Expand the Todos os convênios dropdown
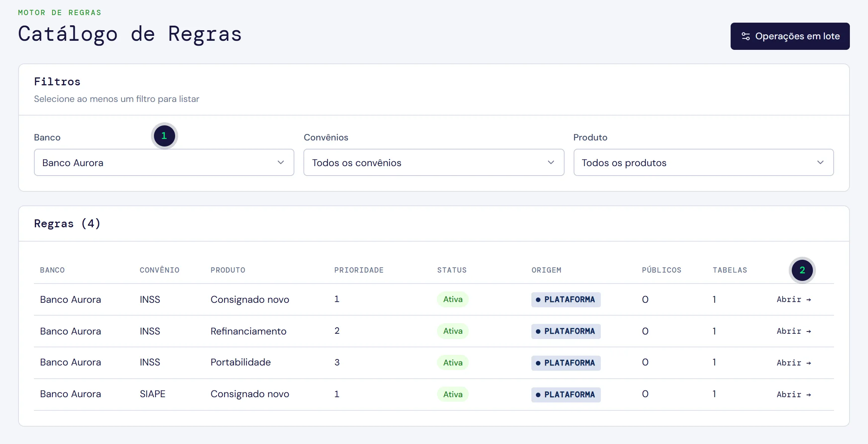This screenshot has width=868, height=444. pos(434,162)
